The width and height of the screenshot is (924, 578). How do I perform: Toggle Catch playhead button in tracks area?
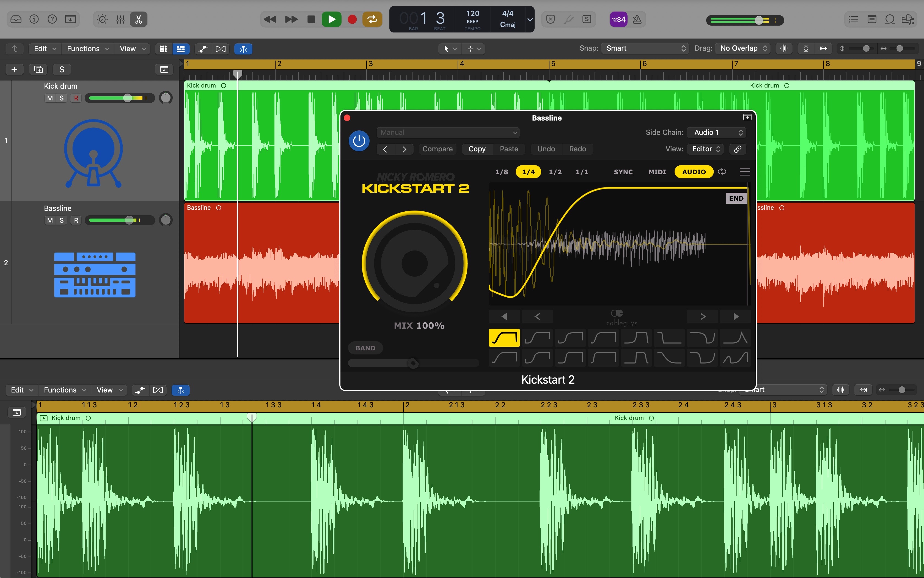[x=243, y=48]
